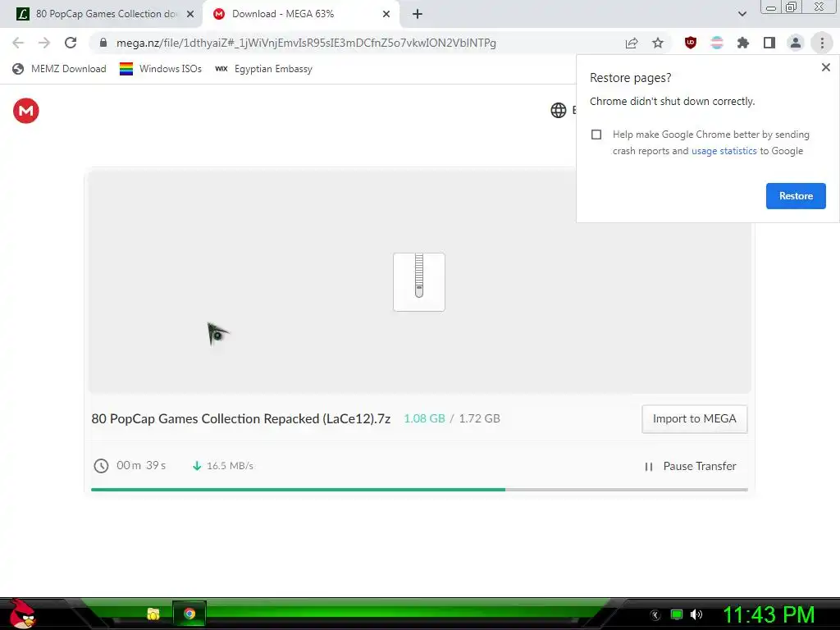Image resolution: width=840 pixels, height=630 pixels.
Task: Open the usage statistics link
Action: (724, 151)
